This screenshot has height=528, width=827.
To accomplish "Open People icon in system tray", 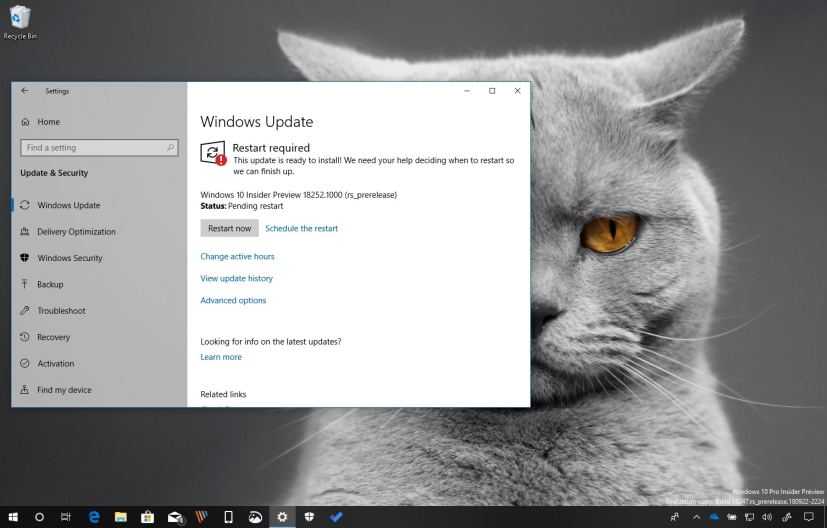I will coord(675,517).
